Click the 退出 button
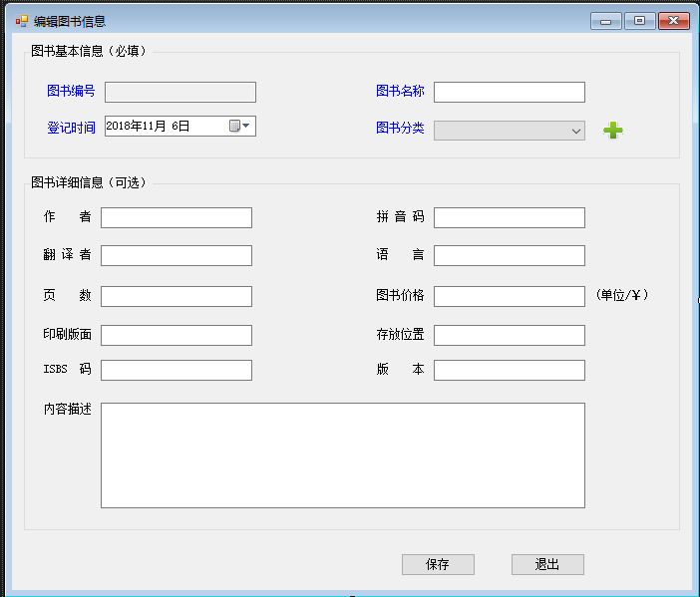The height and width of the screenshot is (597, 700). pyautogui.click(x=547, y=564)
